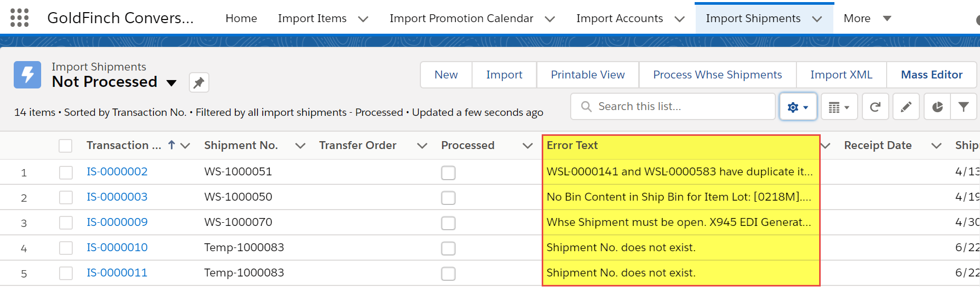Open the More navigation menu
This screenshot has height=287, width=980.
pyautogui.click(x=867, y=18)
